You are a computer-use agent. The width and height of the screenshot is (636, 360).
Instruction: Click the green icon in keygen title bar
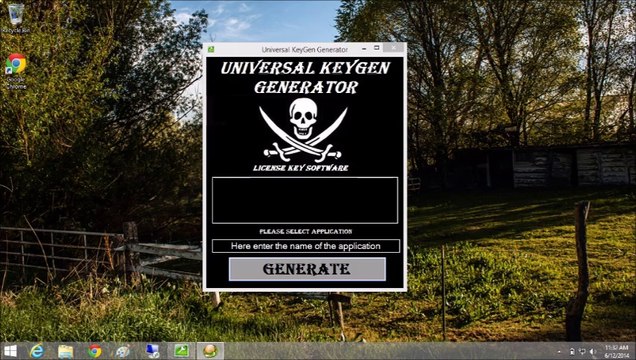click(211, 49)
